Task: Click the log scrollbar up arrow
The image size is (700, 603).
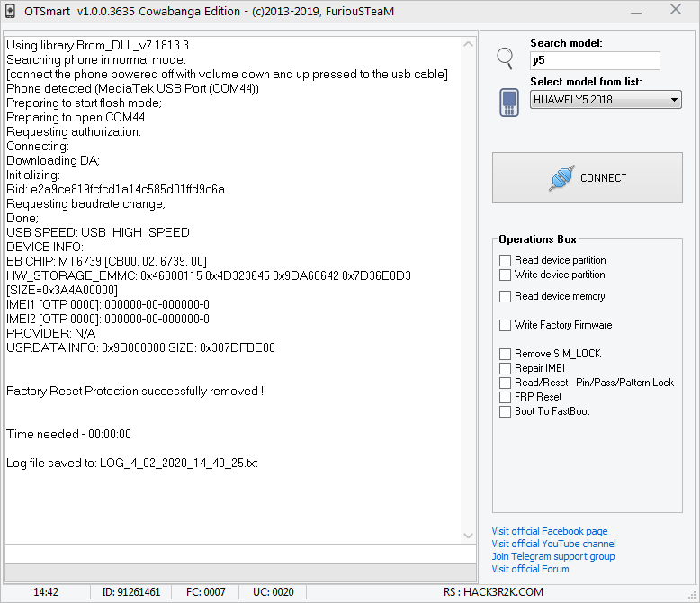Action: pos(468,44)
